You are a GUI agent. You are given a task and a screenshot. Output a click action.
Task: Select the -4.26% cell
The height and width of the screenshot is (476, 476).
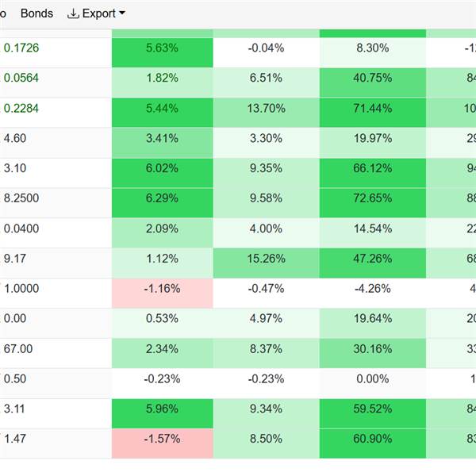click(373, 290)
